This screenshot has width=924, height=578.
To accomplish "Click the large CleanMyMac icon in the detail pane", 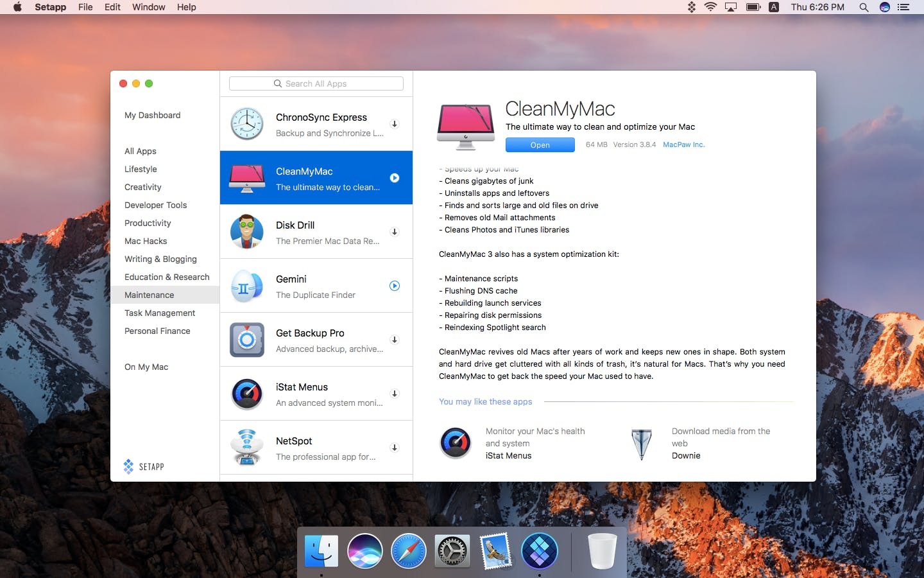I will coord(466,127).
